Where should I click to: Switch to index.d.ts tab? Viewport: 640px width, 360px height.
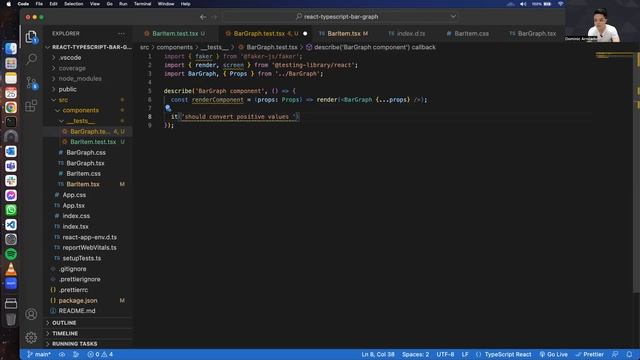click(x=411, y=33)
